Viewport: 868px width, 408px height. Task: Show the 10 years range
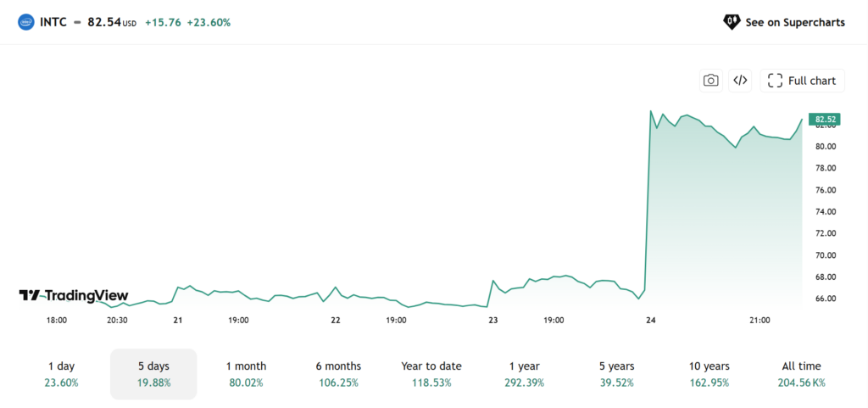point(709,374)
